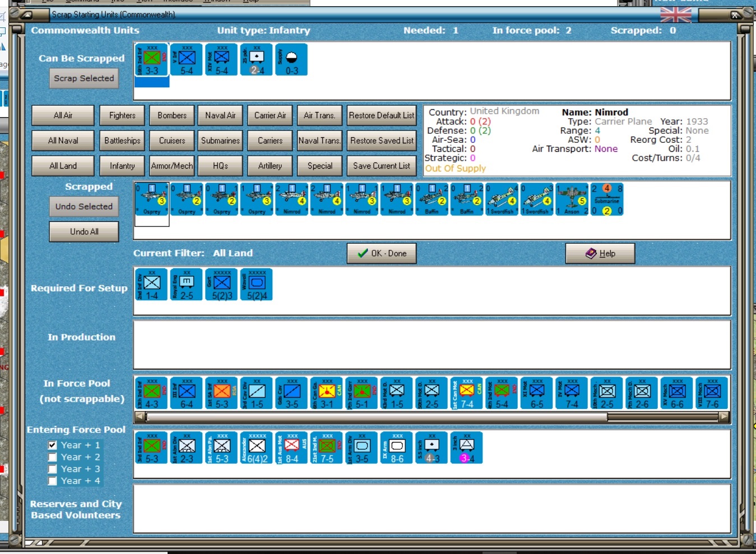
Task: Click the 1st Abn Div 2-3 counter
Action: [x=187, y=448]
